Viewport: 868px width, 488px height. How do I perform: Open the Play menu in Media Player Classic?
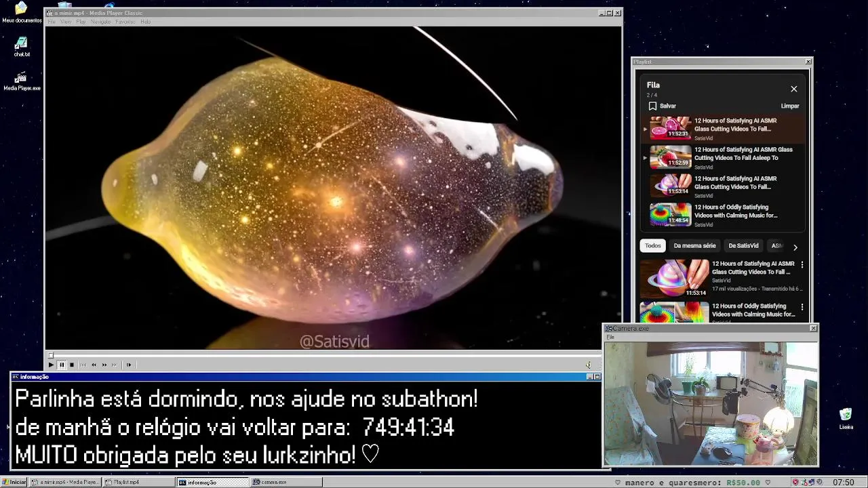point(81,22)
